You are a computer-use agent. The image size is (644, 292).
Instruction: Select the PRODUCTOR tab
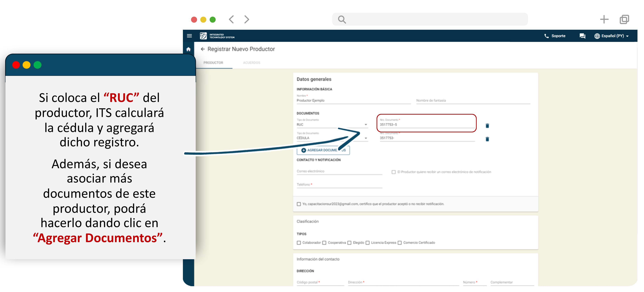tap(213, 63)
